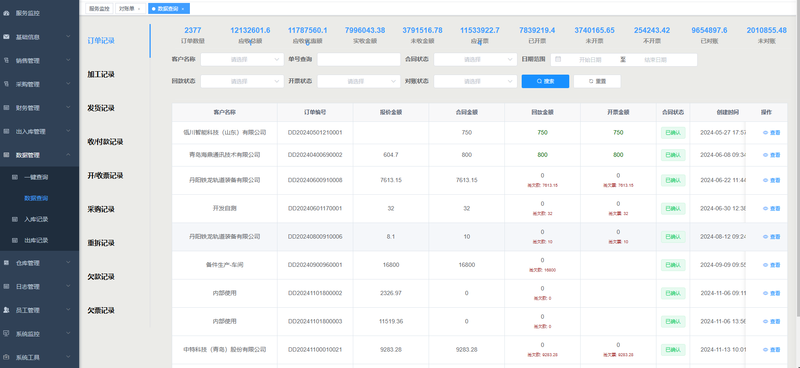
Task: Close the 对账单 tab with its x
Action: (139, 9)
